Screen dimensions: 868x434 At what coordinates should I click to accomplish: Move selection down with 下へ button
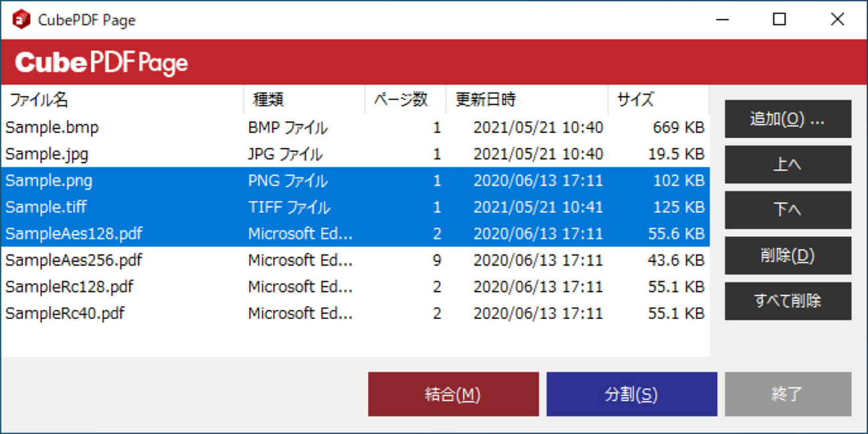(788, 210)
